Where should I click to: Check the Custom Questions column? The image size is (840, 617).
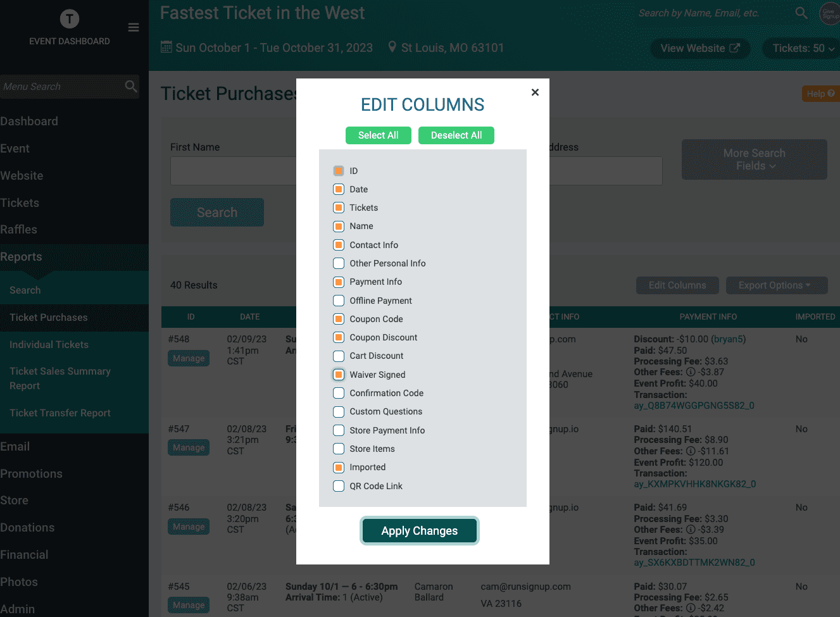339,411
